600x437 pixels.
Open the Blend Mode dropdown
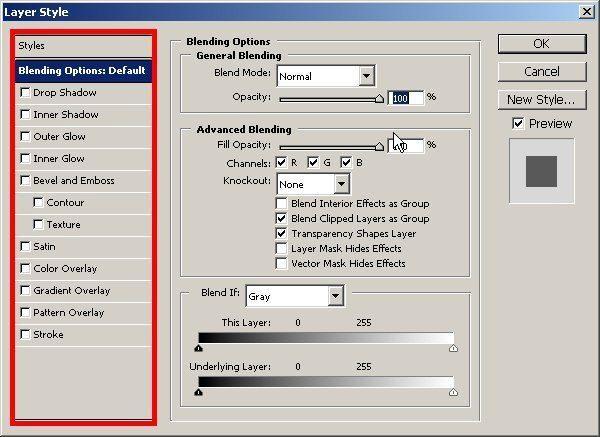click(366, 76)
